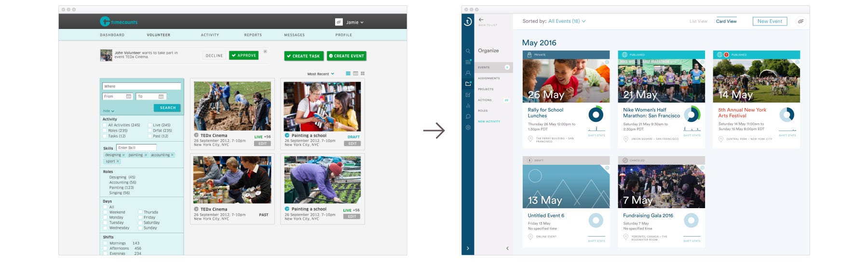
Task: Remove the sport skill tag
Action: point(118,161)
